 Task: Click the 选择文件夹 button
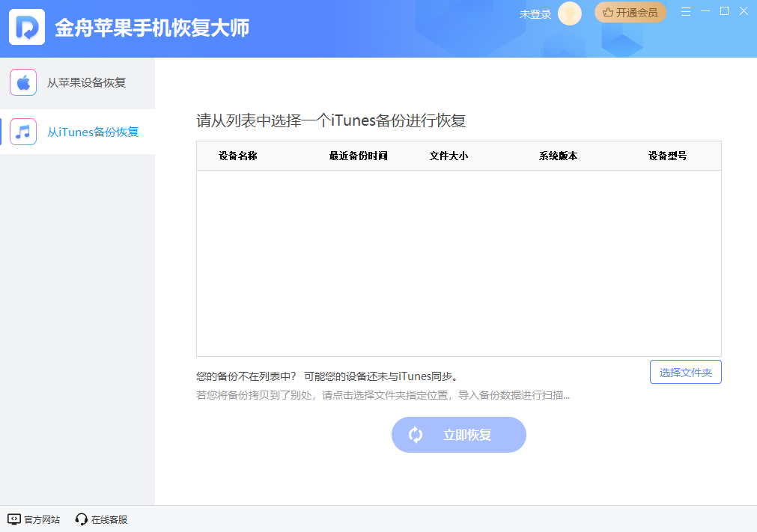point(686,372)
